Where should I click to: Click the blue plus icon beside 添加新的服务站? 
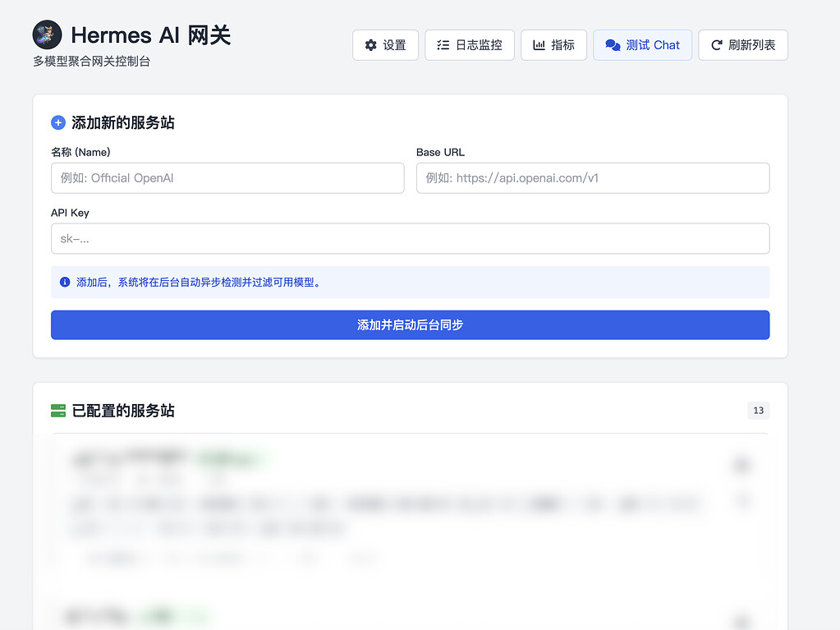(x=58, y=122)
